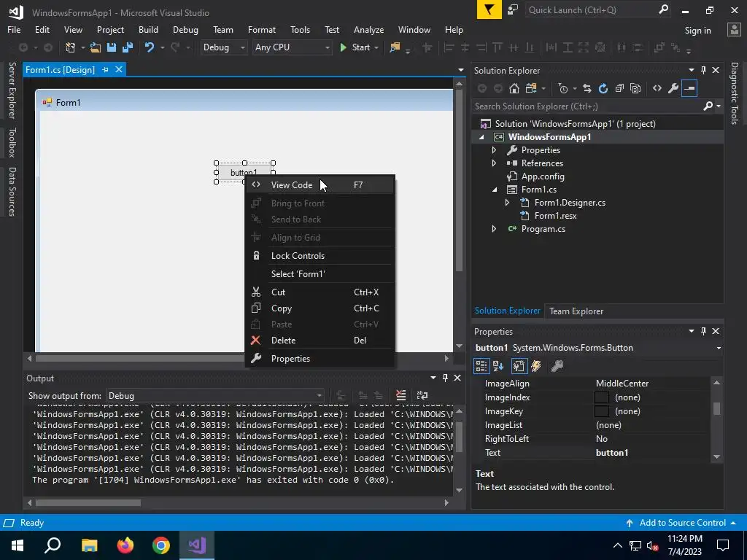This screenshot has width=747, height=560.
Task: Click the Solution Explorer search magnifier icon
Action: [708, 106]
